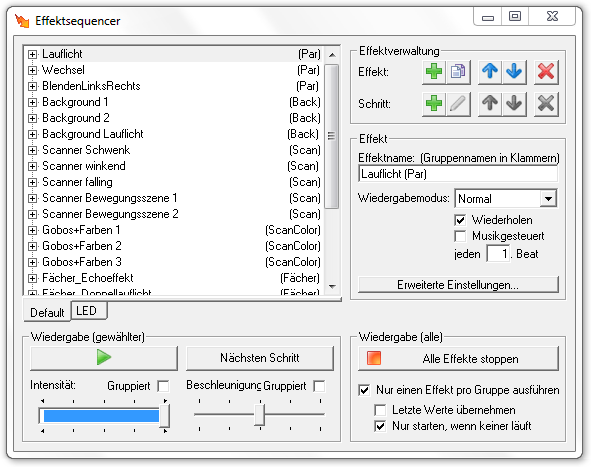Enable Letzte Werte übernehmen checkbox
The image size is (591, 467).
click(x=380, y=410)
